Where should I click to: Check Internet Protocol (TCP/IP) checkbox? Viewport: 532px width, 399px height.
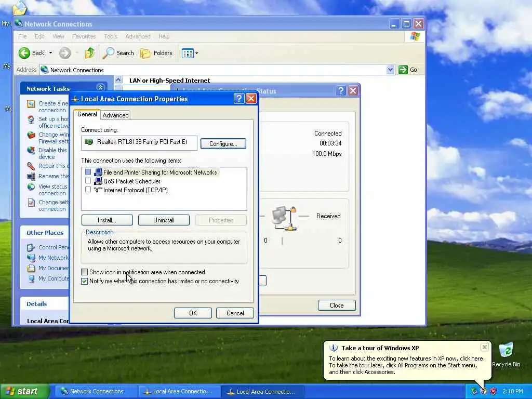88,190
